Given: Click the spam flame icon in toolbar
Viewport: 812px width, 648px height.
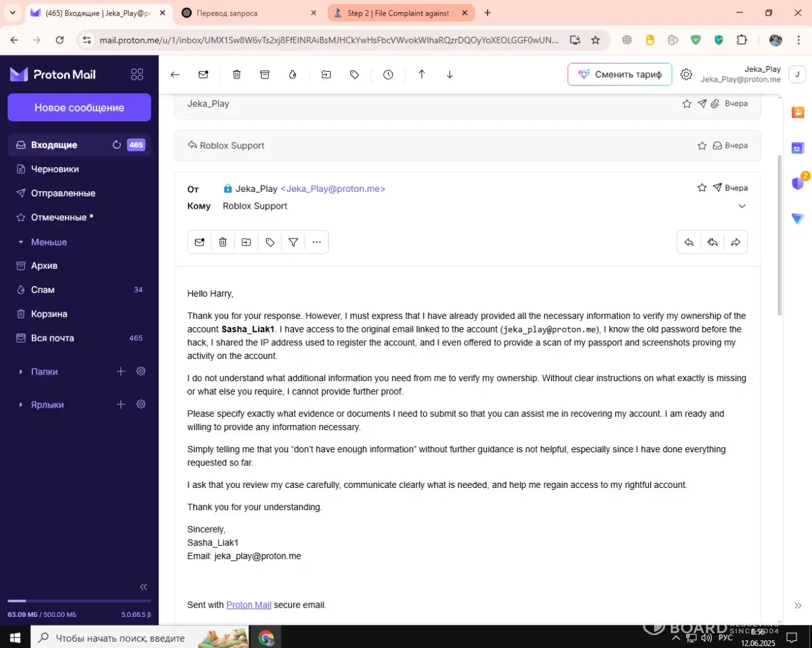Looking at the screenshot, I should [x=293, y=75].
